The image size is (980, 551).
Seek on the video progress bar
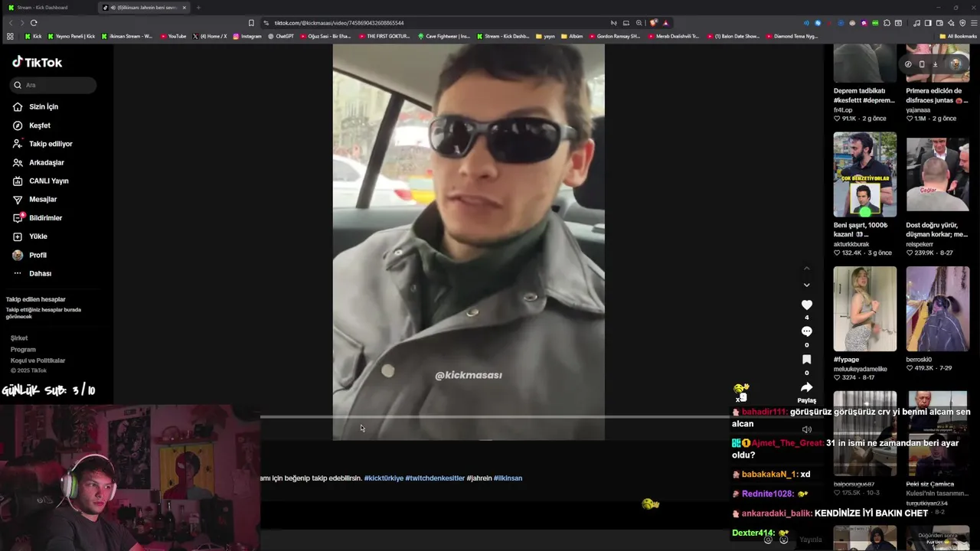[x=494, y=417]
